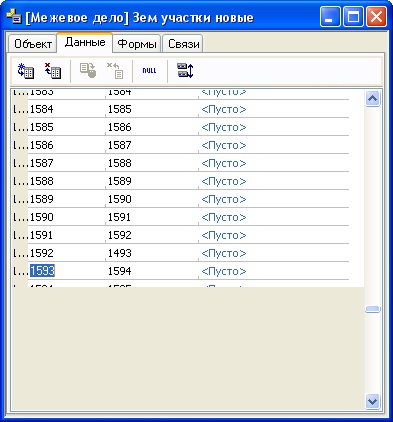The height and width of the screenshot is (422, 393).
Task: Click <Пусто> in row 1584
Action: pyautogui.click(x=224, y=109)
